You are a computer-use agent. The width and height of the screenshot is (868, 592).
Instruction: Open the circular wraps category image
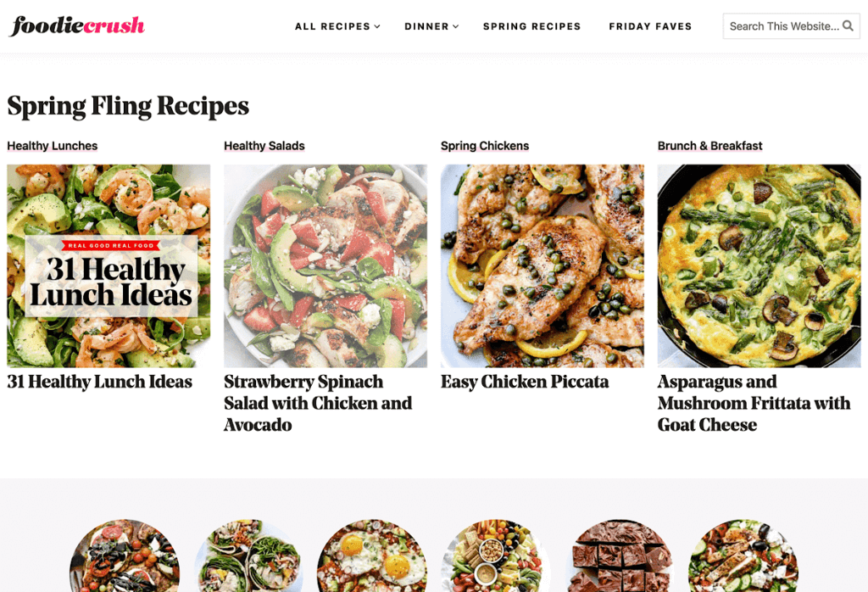pyautogui.click(x=248, y=556)
